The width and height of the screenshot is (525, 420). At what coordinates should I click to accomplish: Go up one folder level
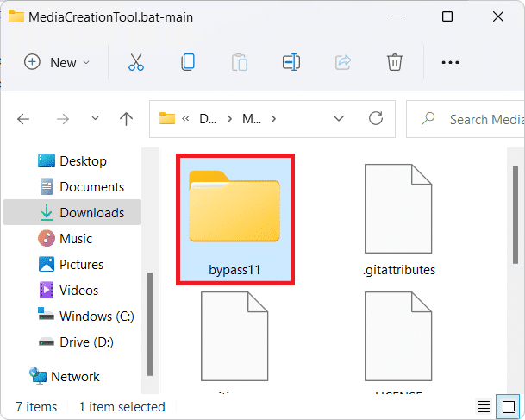(126, 119)
